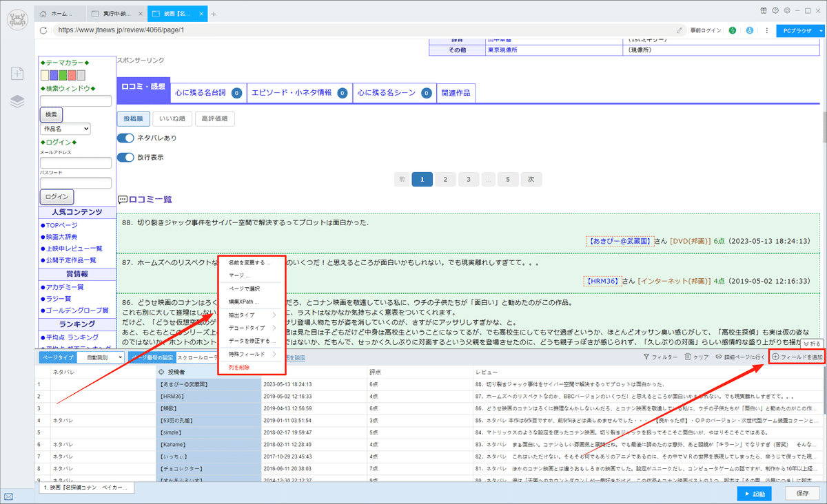Open the layers stack sidebar icon

point(17,102)
